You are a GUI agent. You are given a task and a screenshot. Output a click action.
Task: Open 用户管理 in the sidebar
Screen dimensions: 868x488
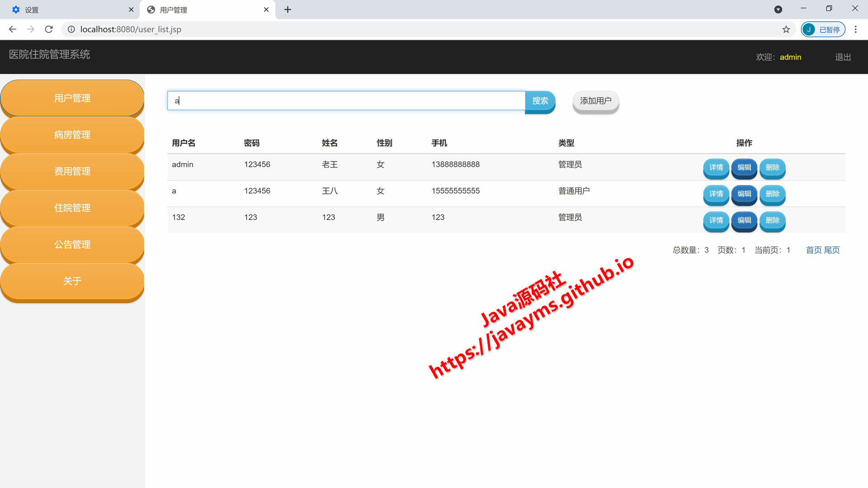(72, 98)
